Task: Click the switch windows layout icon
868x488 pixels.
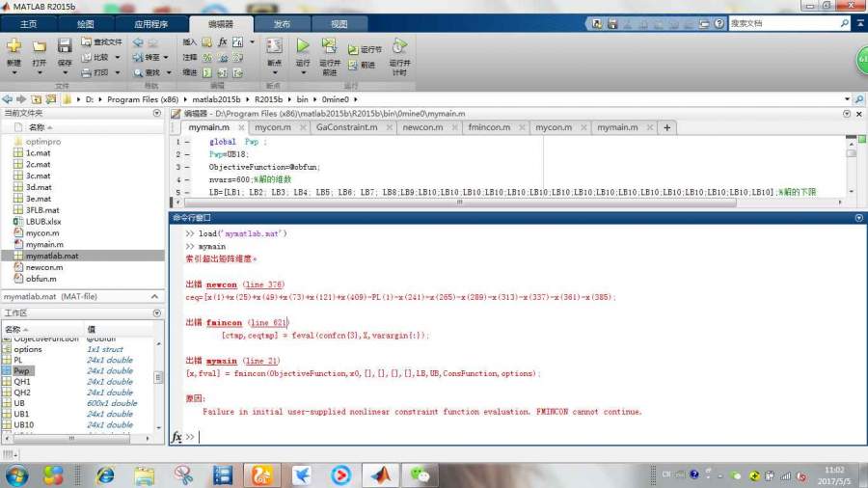Action: pos(704,24)
